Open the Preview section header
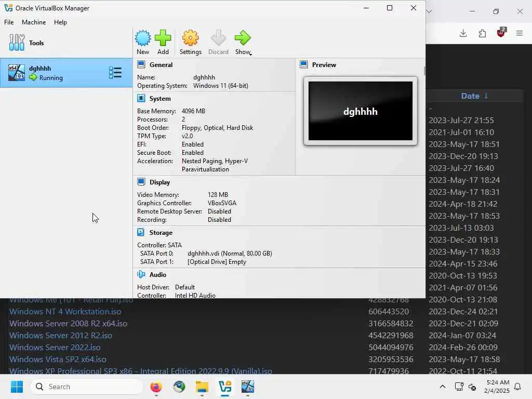 point(324,65)
